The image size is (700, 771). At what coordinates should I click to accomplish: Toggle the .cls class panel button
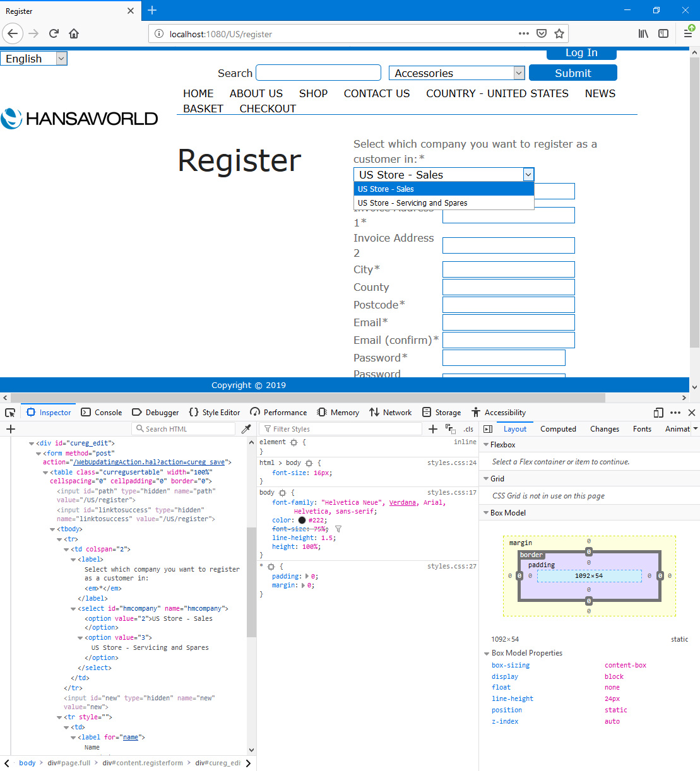tap(468, 429)
